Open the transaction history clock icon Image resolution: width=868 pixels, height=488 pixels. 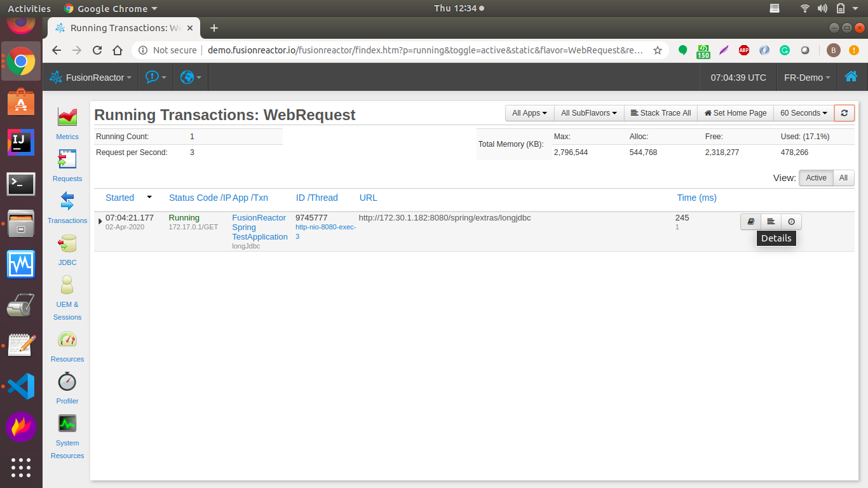[791, 221]
